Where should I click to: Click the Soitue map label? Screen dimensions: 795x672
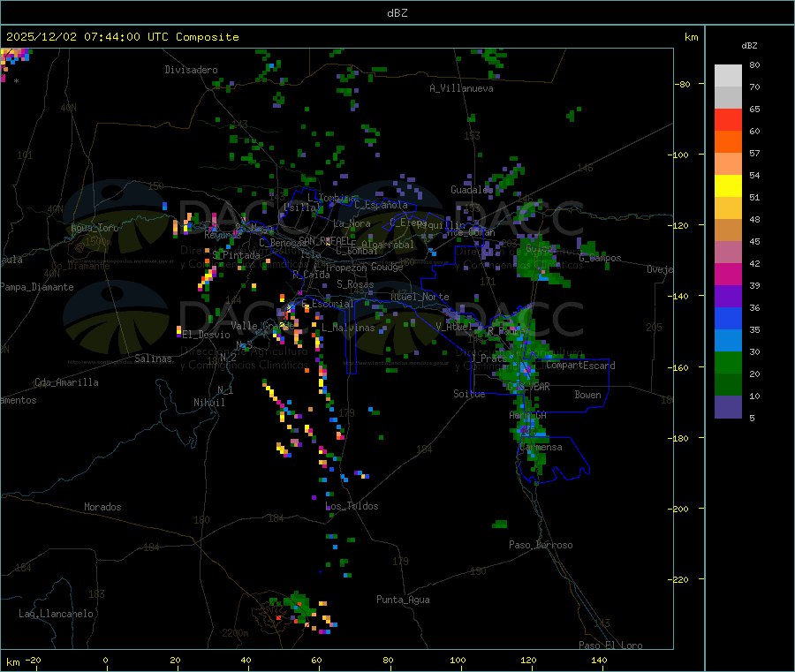(x=469, y=394)
